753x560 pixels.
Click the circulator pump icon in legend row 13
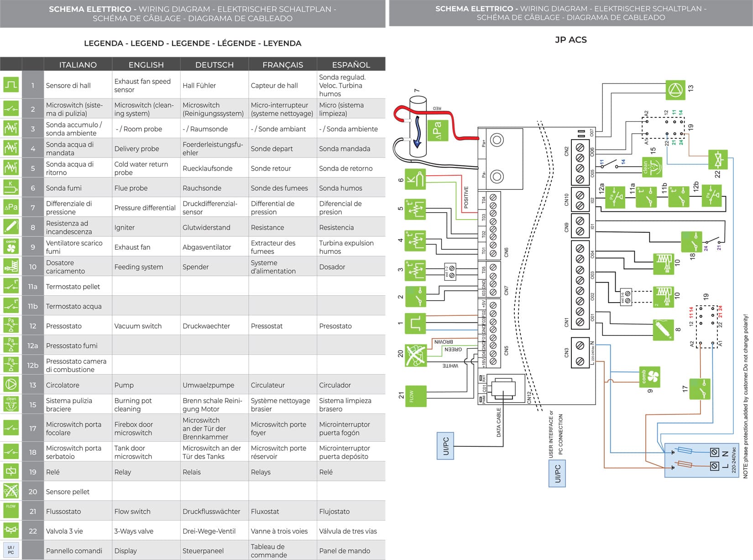coord(11,385)
